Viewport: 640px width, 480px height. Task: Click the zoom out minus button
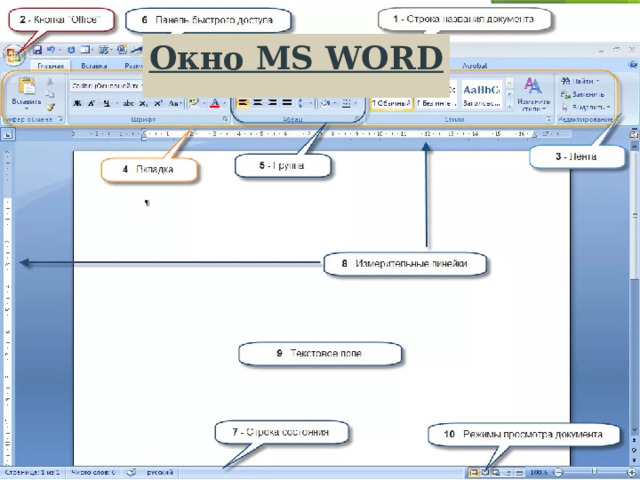pyautogui.click(x=560, y=472)
